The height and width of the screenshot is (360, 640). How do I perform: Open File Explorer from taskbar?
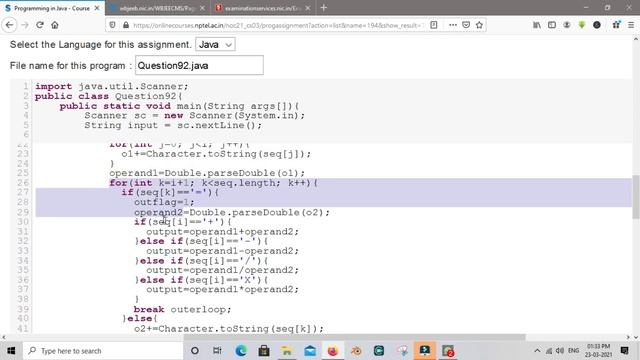coord(287,351)
